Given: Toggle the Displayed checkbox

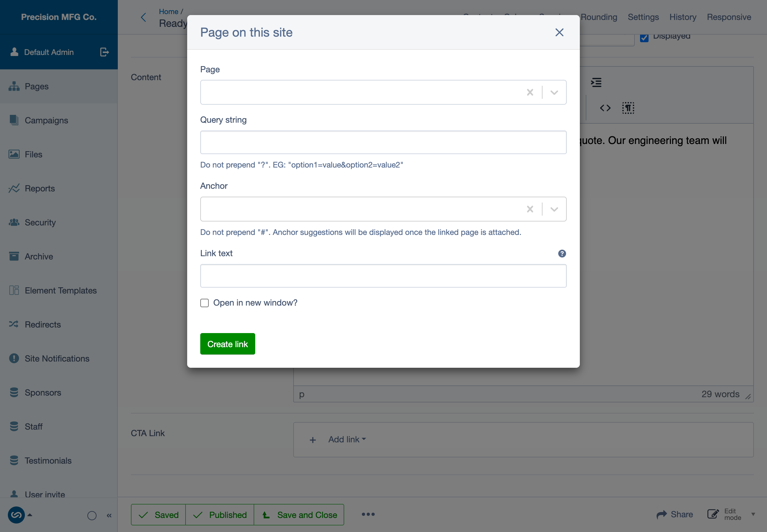Looking at the screenshot, I should click(644, 38).
